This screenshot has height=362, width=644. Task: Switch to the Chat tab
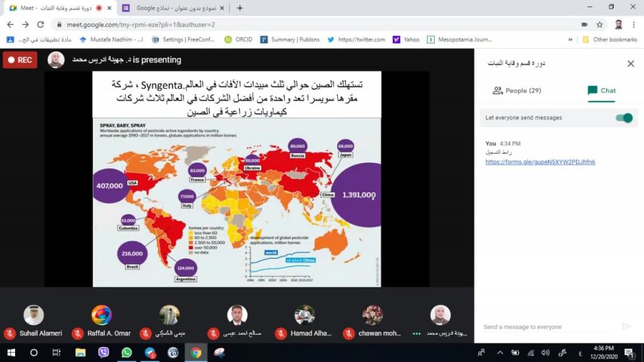[601, 91]
